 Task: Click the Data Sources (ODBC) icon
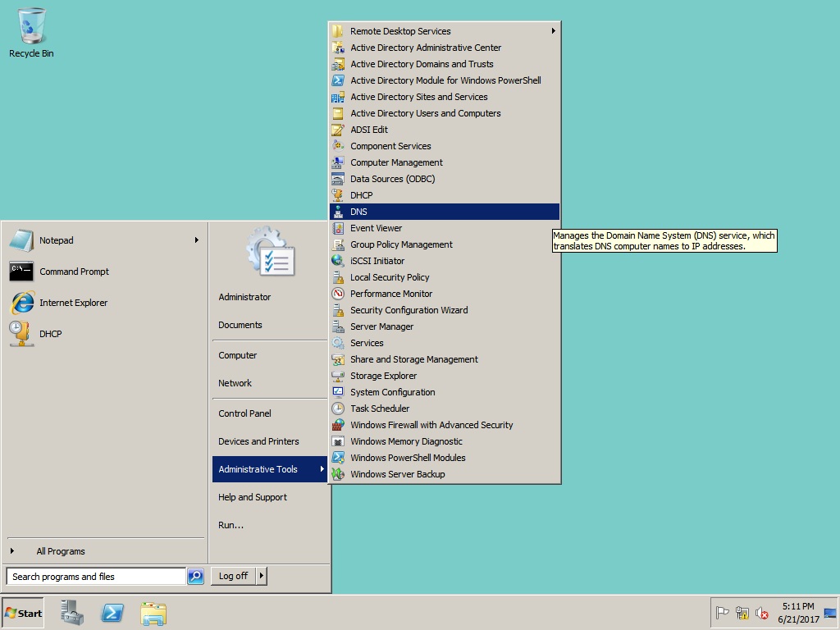click(x=337, y=179)
